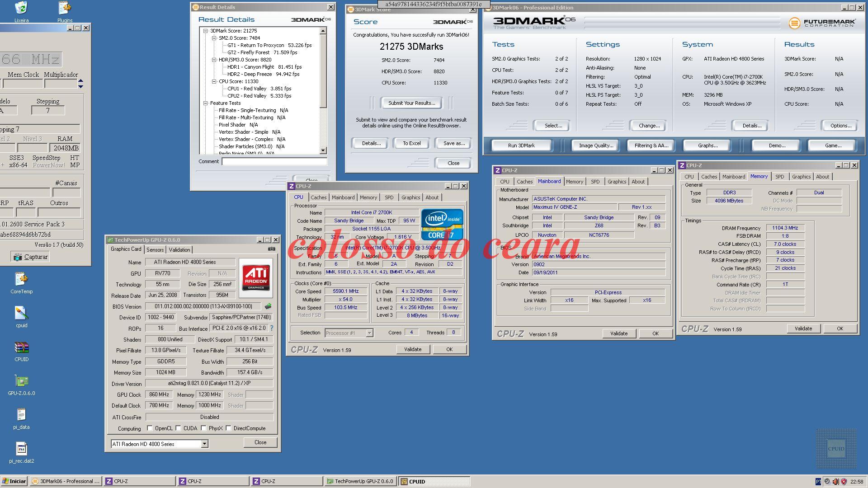Select HDR2 - Deep Freeze tree row

263,74
